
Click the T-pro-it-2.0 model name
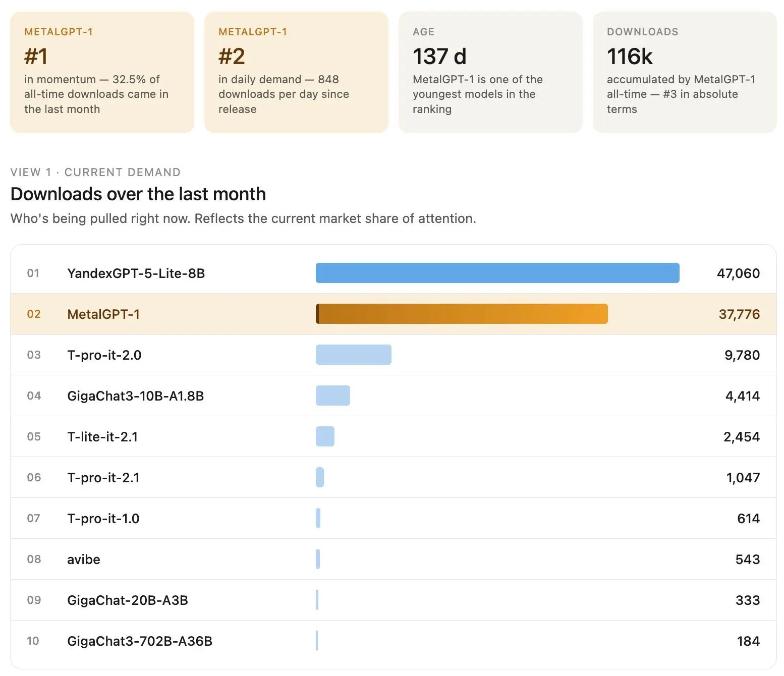click(104, 355)
